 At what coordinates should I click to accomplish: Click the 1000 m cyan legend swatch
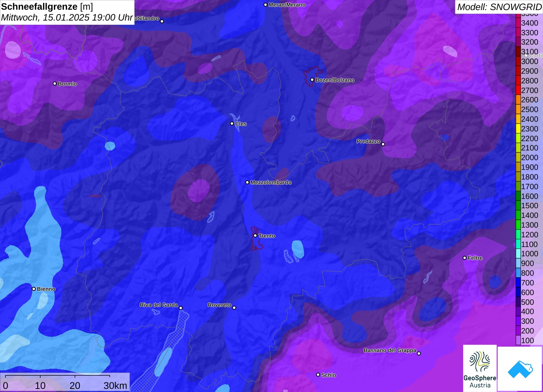(x=518, y=254)
